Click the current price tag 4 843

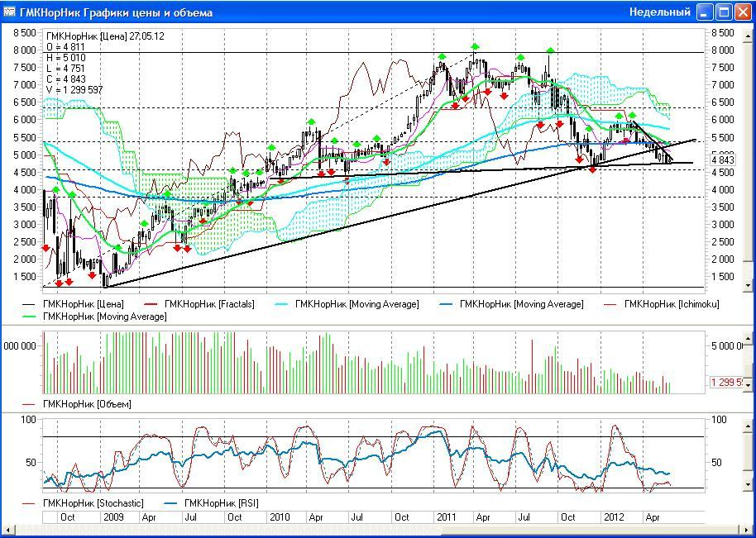coord(723,159)
